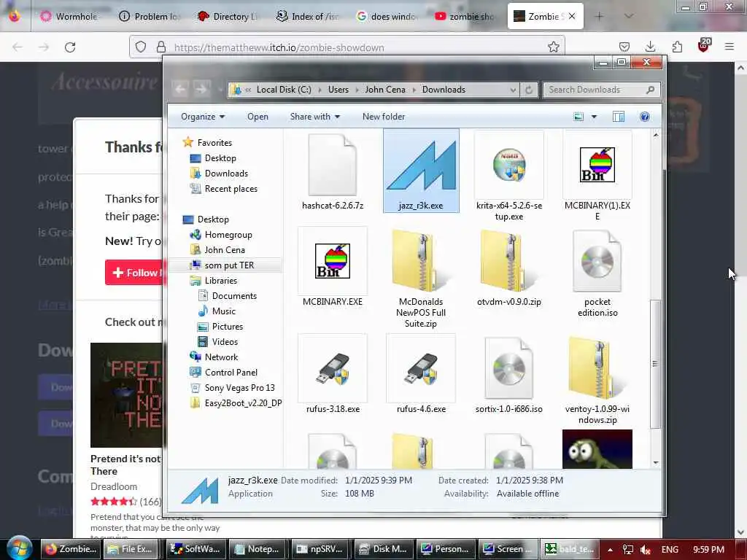Open the Windows Start button

(19, 548)
